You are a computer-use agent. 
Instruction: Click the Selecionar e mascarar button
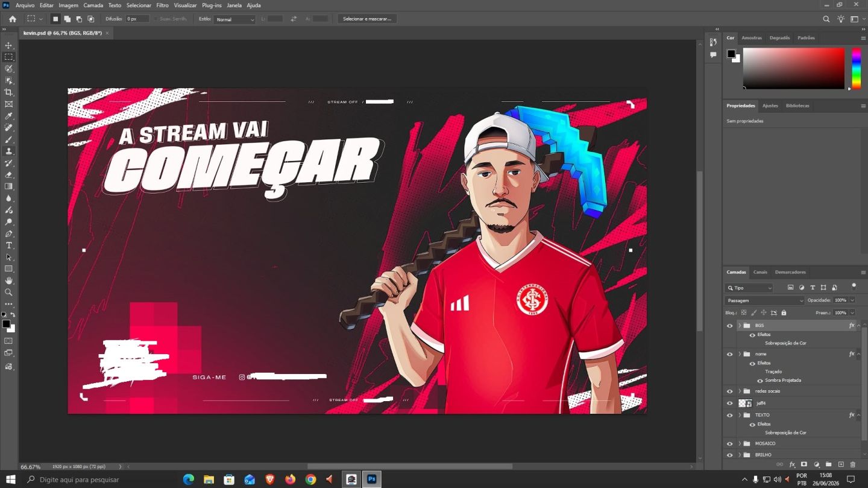[367, 19]
